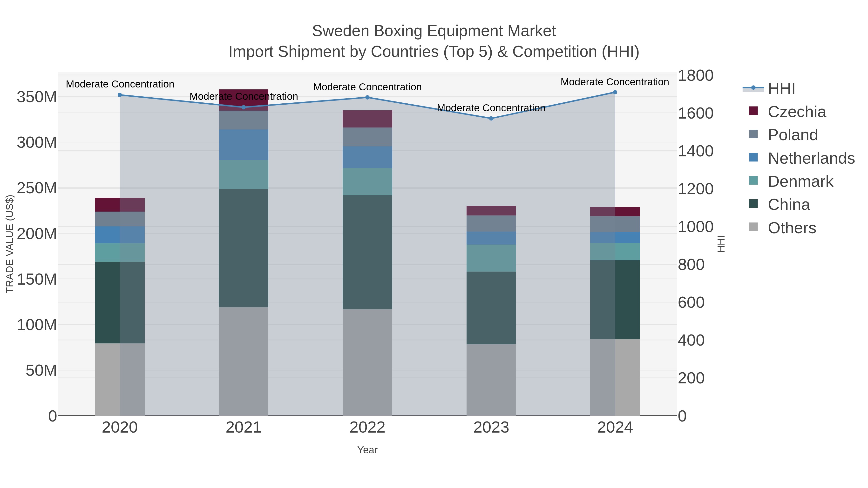Click the 2023 Poland bar segment

491,224
